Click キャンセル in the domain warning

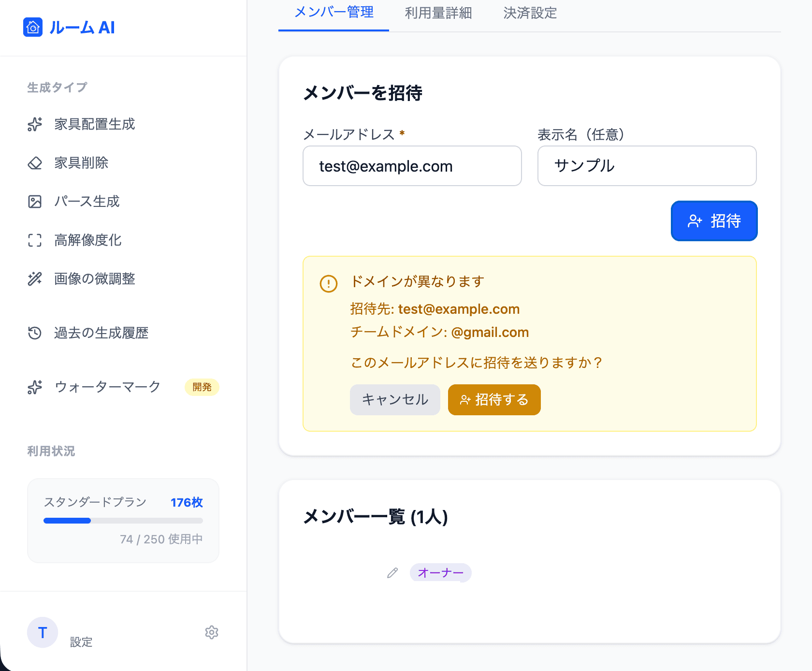(395, 400)
